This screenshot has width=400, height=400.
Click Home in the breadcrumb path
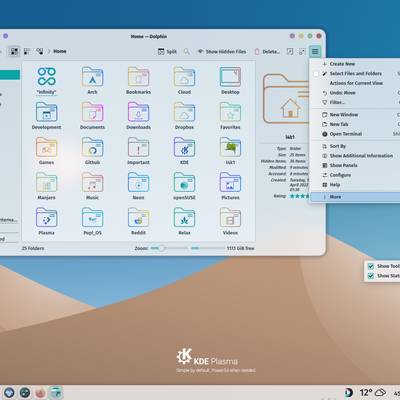[x=60, y=51]
